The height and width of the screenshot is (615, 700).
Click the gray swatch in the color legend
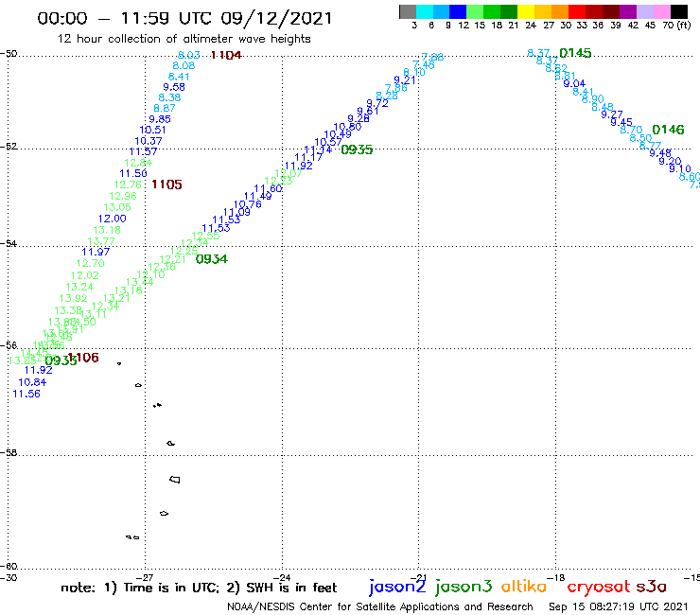point(408,11)
